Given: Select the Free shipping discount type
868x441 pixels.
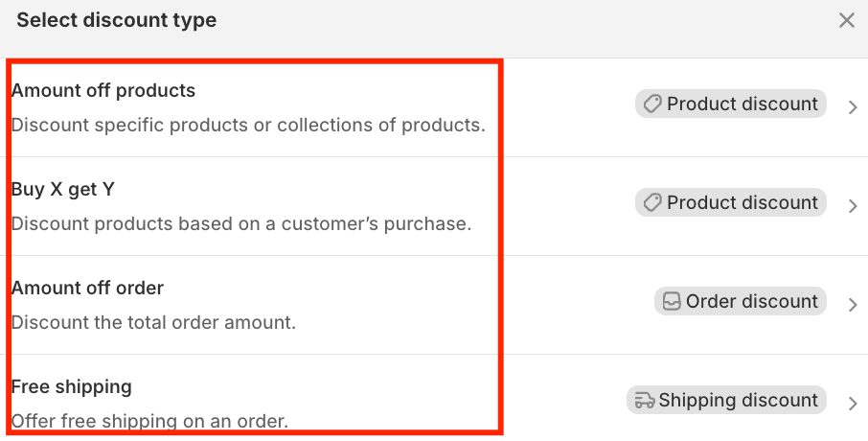Looking at the screenshot, I should coord(72,387).
